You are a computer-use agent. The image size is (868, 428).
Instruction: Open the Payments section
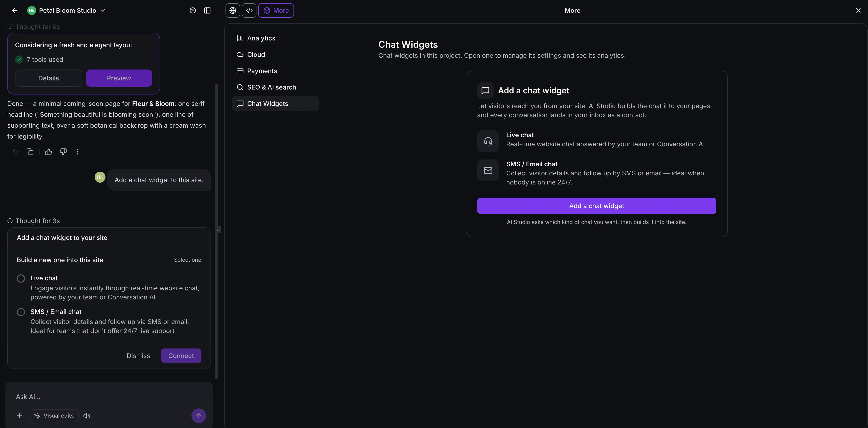pyautogui.click(x=275, y=71)
